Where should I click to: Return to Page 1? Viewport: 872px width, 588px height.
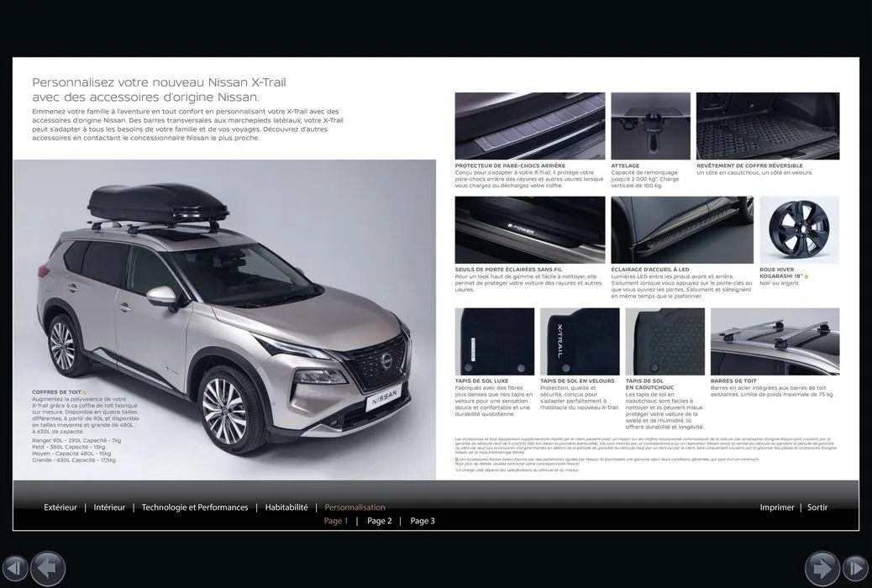click(335, 520)
